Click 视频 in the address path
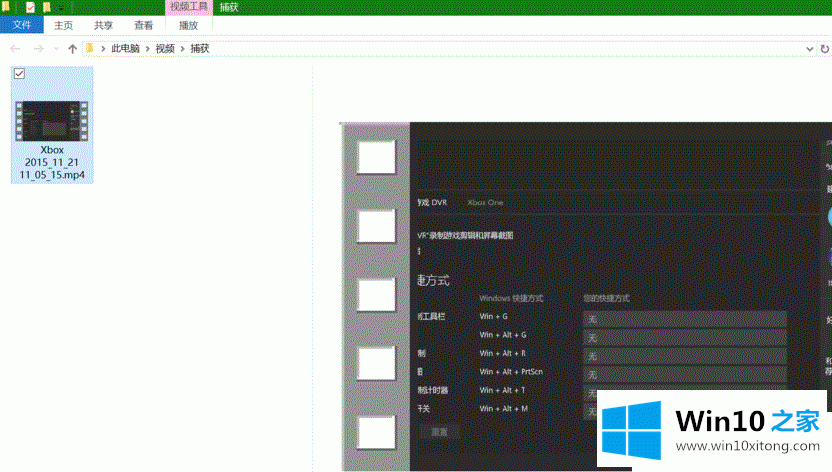832x472 pixels. click(165, 48)
